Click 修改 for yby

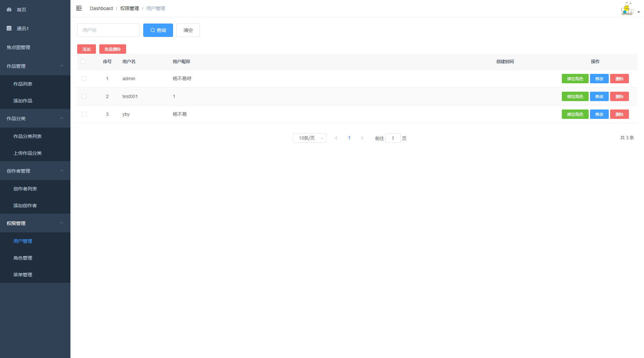click(x=599, y=114)
